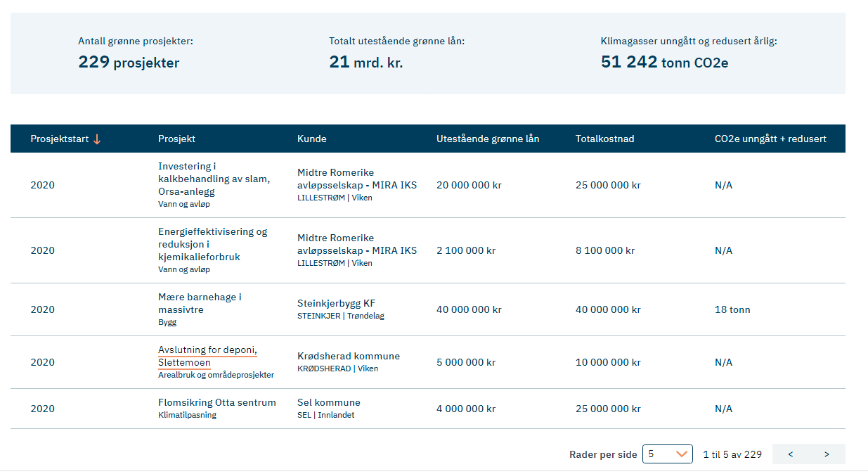The height and width of the screenshot is (474, 868).
Task: Open Flomsikring Otta sentrum project
Action: point(216,403)
